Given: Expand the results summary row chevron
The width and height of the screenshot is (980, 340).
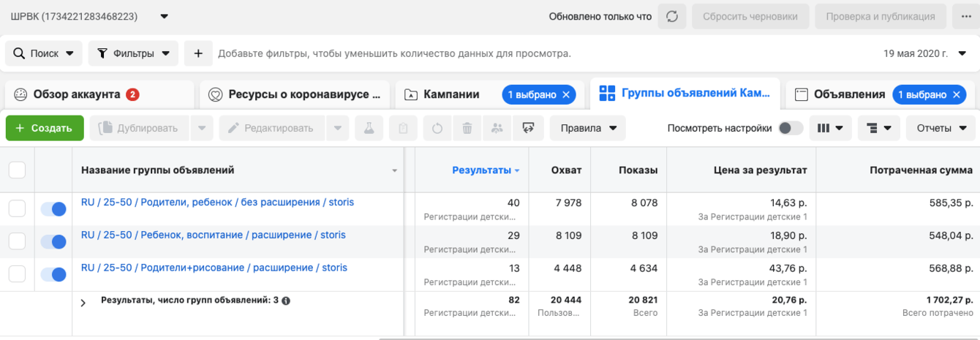Looking at the screenshot, I should (83, 302).
